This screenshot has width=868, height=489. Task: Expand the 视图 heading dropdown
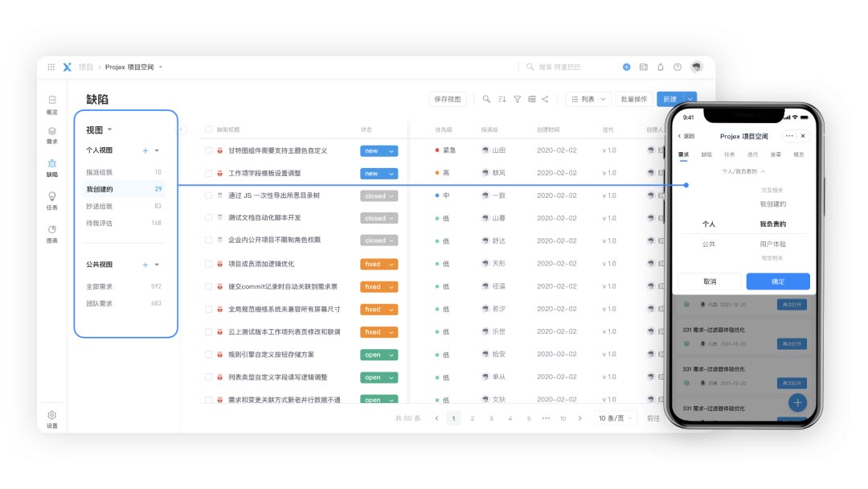(x=109, y=129)
